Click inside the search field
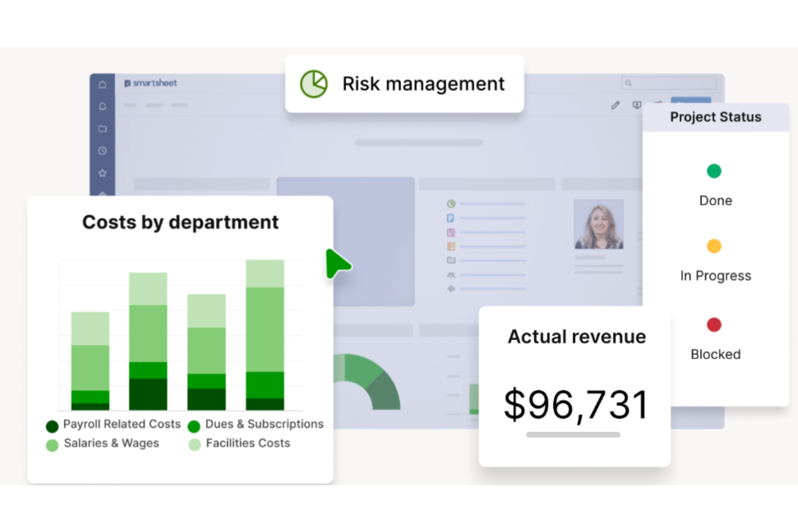This screenshot has width=798, height=532. [x=669, y=83]
